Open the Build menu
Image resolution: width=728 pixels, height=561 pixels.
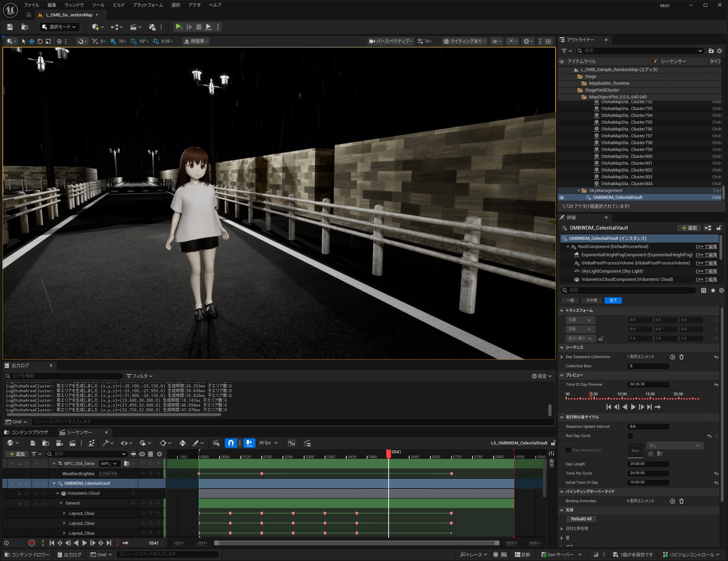point(119,5)
